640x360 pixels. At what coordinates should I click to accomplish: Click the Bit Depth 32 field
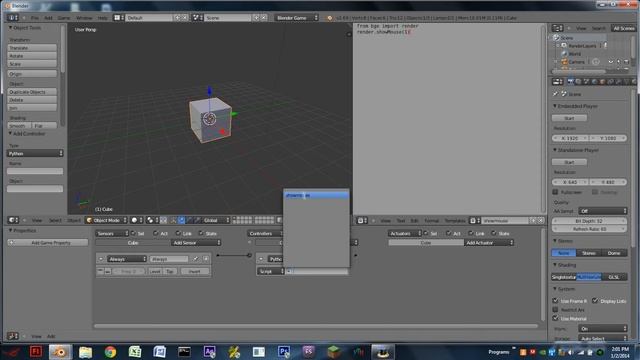point(590,221)
